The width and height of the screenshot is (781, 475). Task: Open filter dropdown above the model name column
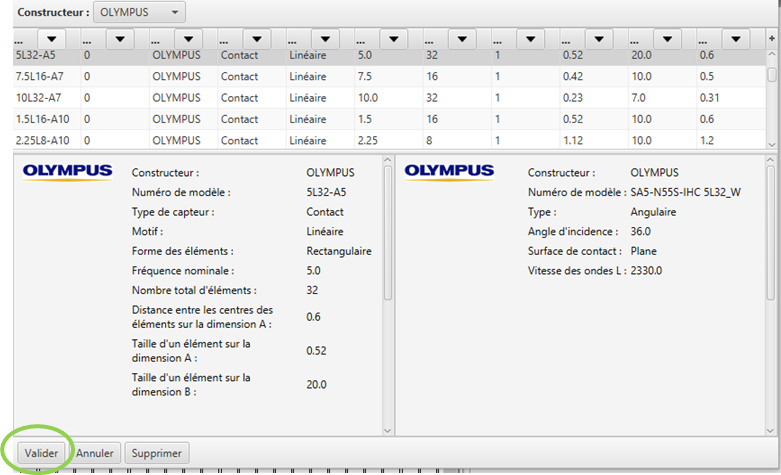click(52, 39)
